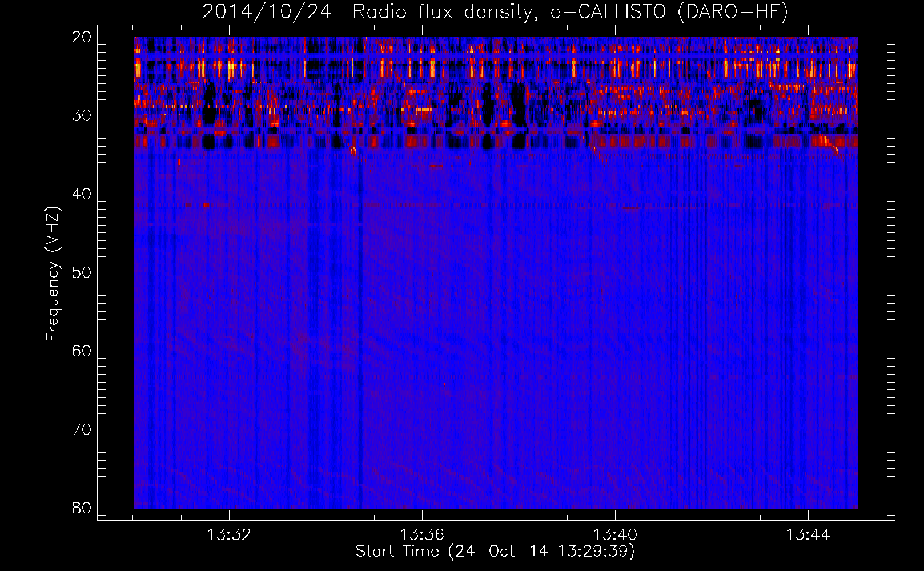Click the "Frequency (MHZ)" axis label
Viewport: 924px width, 571px height.
53,274
